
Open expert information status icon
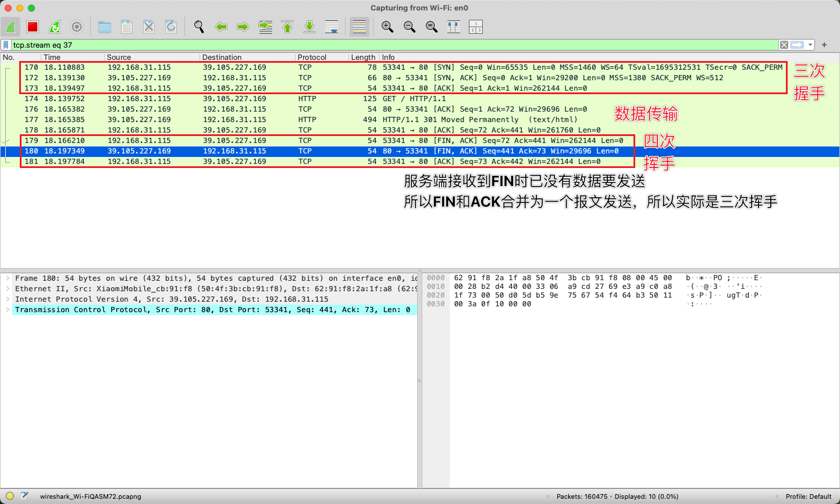coord(10,496)
